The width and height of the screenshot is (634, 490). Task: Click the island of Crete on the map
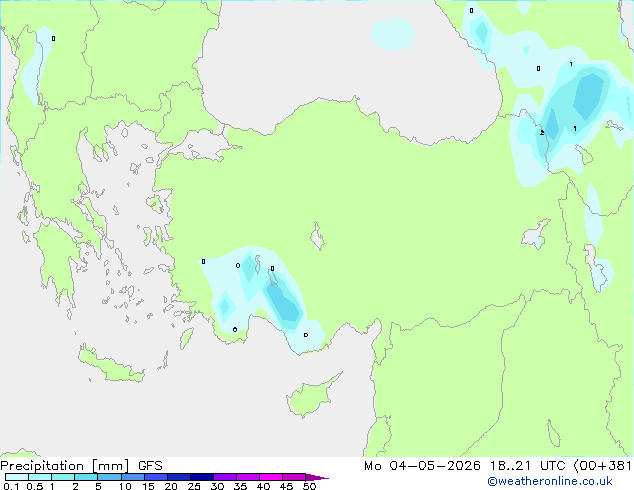110,366
